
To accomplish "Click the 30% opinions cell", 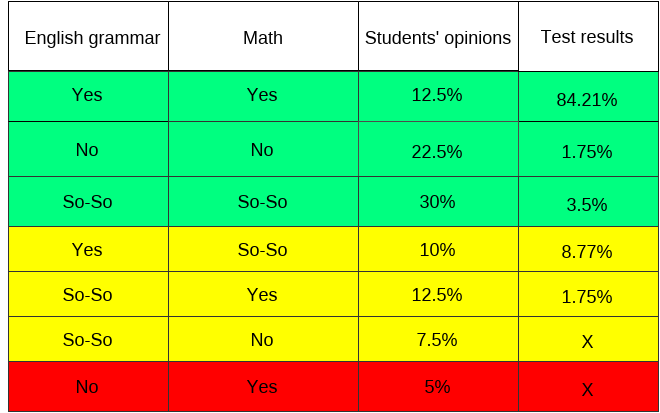I will point(437,202).
